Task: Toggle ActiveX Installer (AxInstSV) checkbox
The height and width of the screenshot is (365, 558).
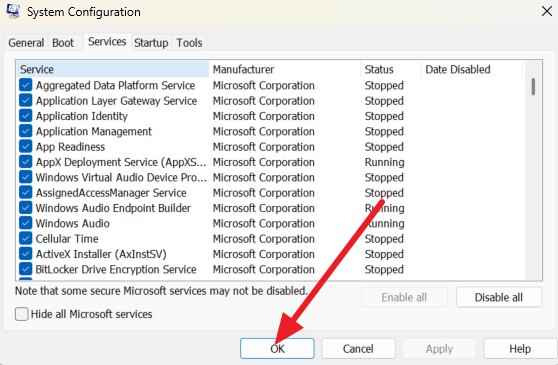Action: coord(25,254)
